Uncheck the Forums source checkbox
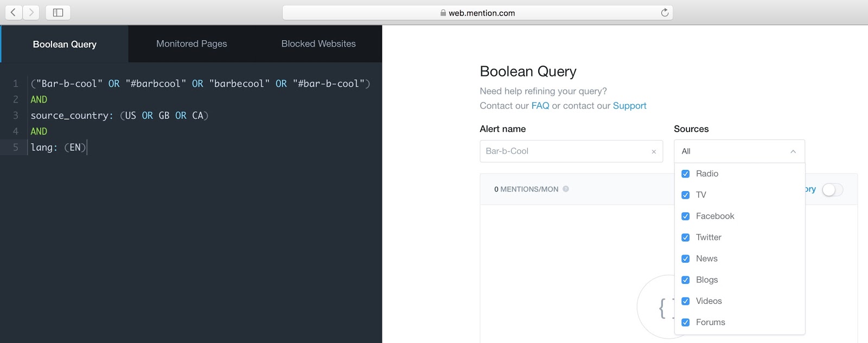868x343 pixels. point(685,322)
